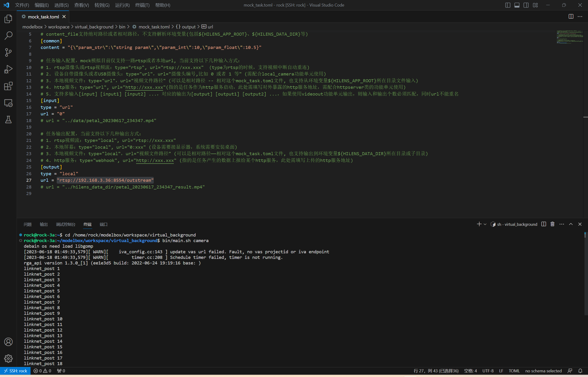588x377 pixels.
Task: Switch to the 输出 panel tab
Action: (x=44, y=224)
